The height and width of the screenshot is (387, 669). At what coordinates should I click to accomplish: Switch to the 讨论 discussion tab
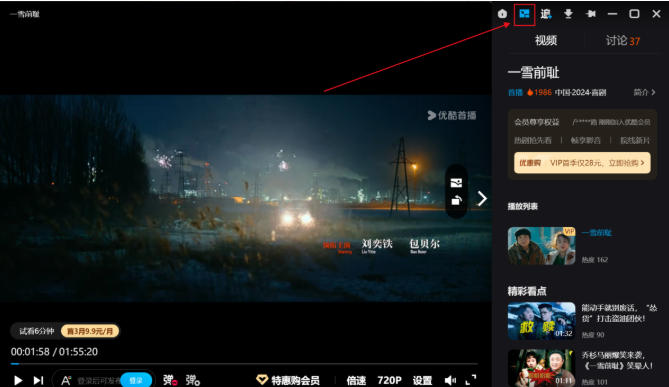[x=623, y=41]
